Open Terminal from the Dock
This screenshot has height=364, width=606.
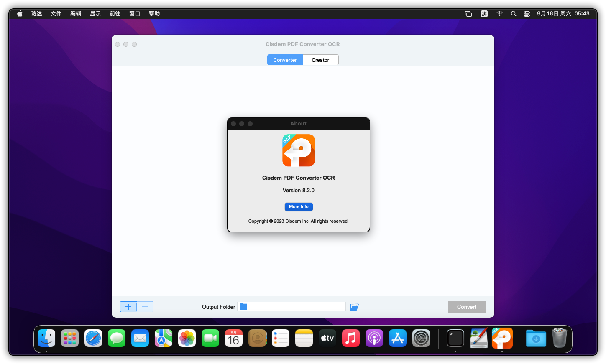click(455, 338)
